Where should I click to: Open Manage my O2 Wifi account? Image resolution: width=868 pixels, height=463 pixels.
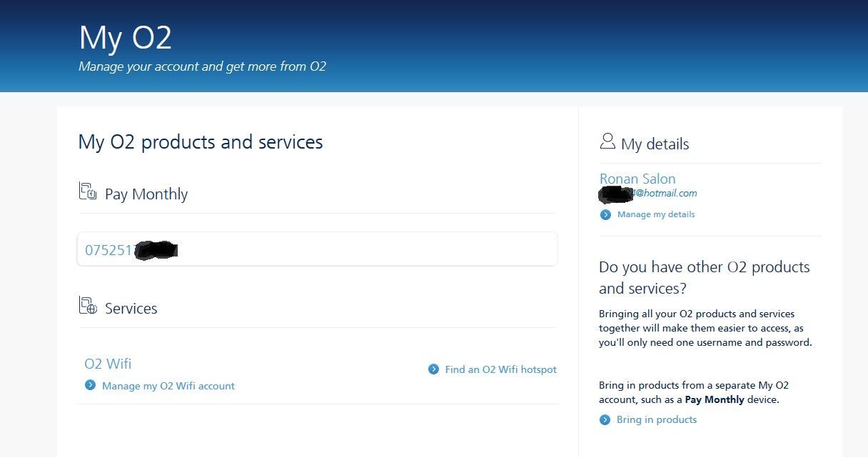168,385
